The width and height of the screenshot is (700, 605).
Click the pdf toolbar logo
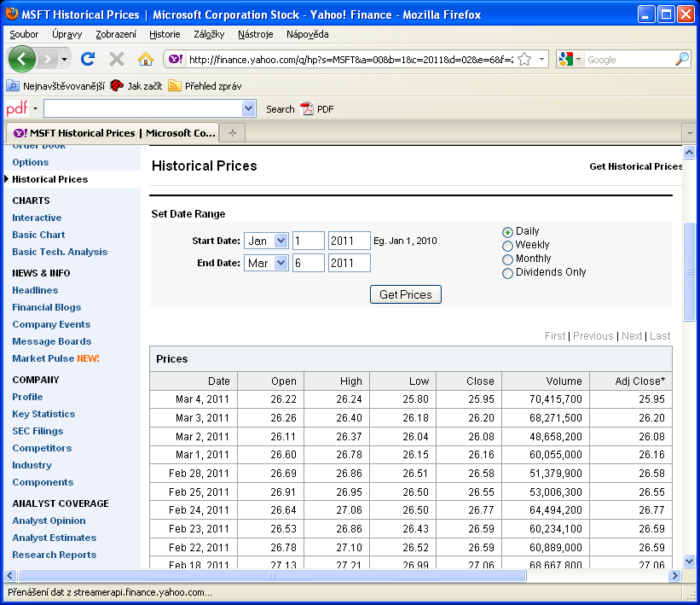pyautogui.click(x=17, y=108)
